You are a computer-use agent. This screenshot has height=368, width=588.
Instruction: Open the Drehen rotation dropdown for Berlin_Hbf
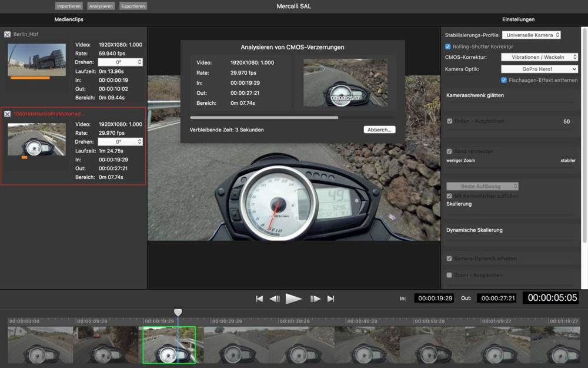point(120,62)
